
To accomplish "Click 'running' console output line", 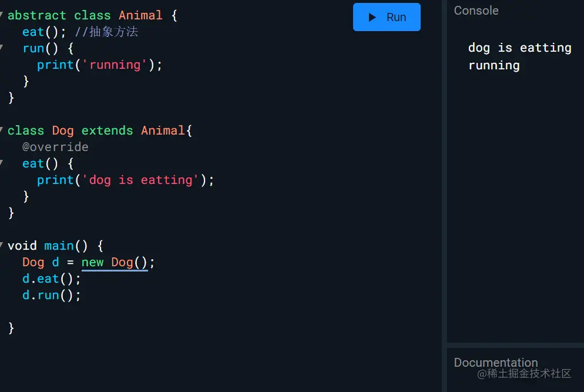I will pyautogui.click(x=494, y=65).
